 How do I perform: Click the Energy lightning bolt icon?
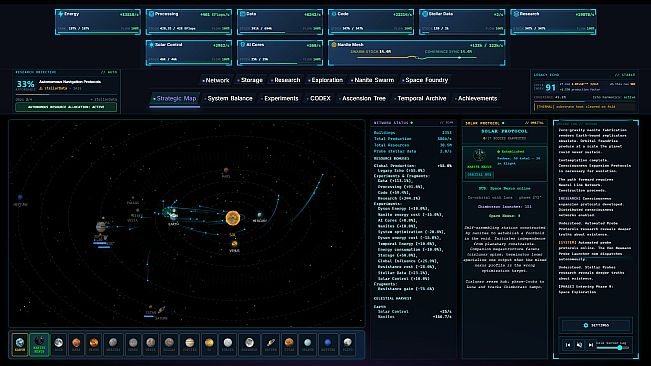(61, 14)
